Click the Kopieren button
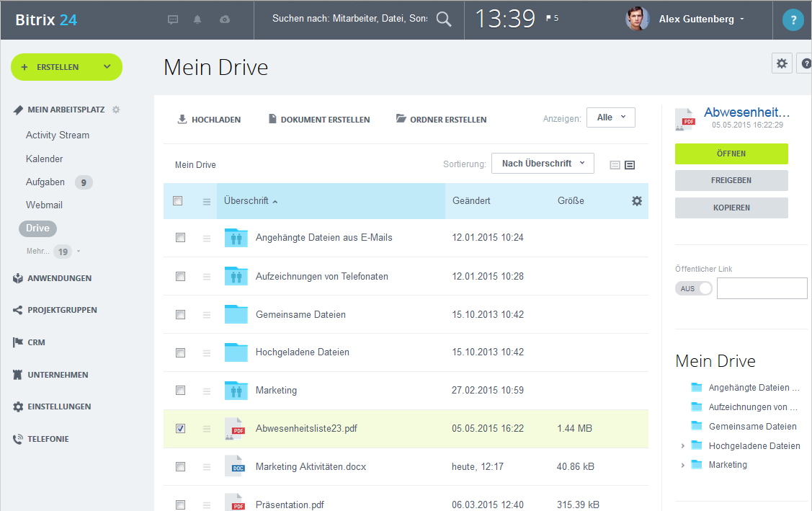Screen dimensions: 812x511 [731, 208]
